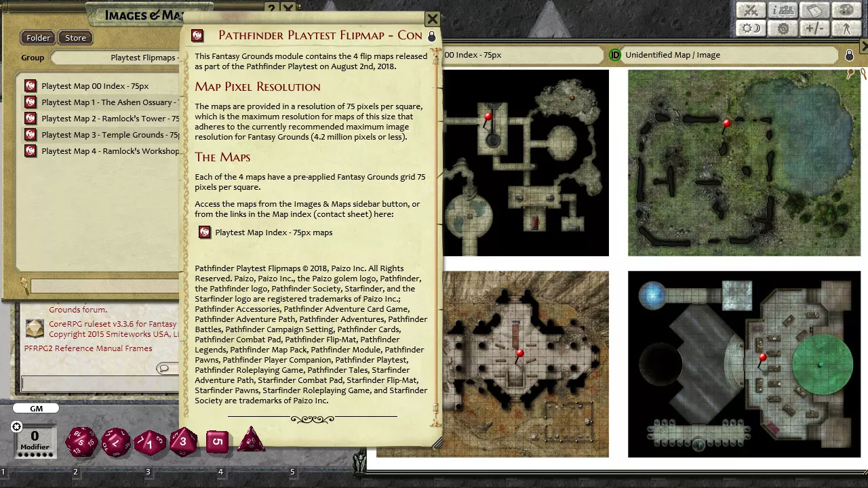Click the sun and moon lighting icon

751,28
